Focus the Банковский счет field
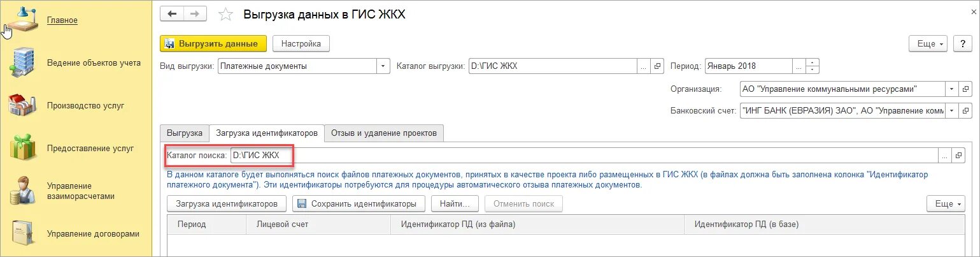The image size is (980, 257). click(842, 110)
